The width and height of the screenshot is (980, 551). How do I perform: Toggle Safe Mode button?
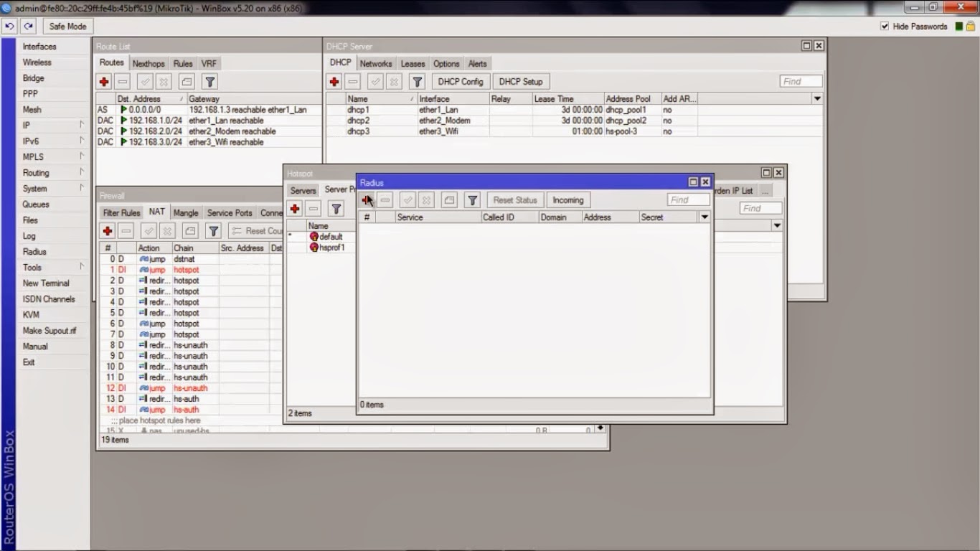(x=67, y=27)
